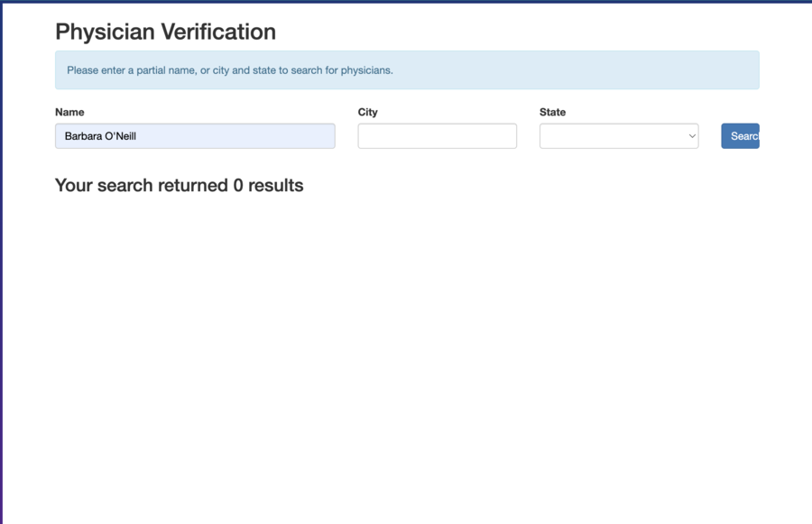Click "0 results" in the results message
Viewport: 812px width, 524px height.
pyautogui.click(x=268, y=186)
